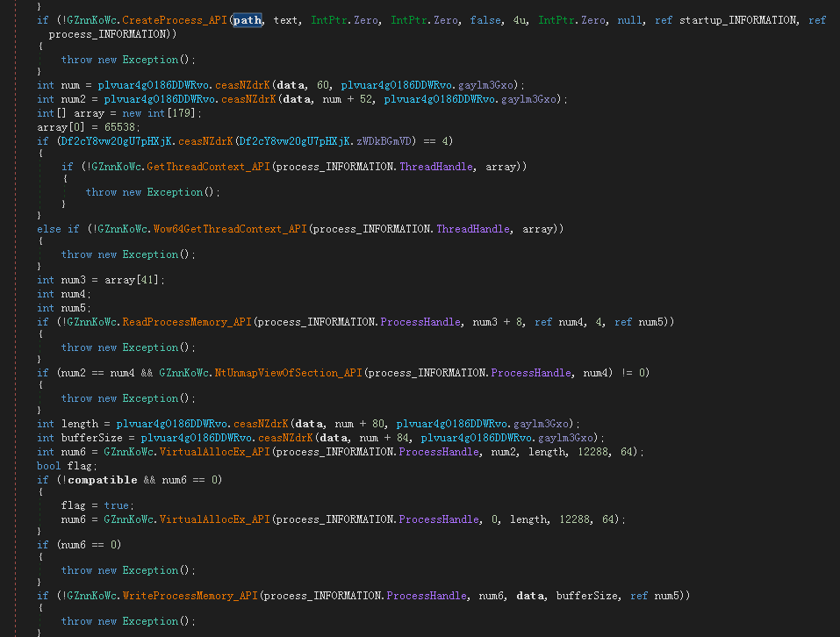Viewport: 840px width, 637px height.
Task: Click bufferSize argument in WriteProcessMemory_API call
Action: click(x=586, y=595)
